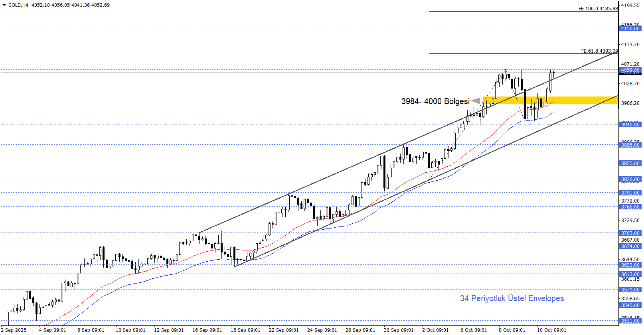
Task: Select the 3940.00 price level tag
Action: coord(630,125)
